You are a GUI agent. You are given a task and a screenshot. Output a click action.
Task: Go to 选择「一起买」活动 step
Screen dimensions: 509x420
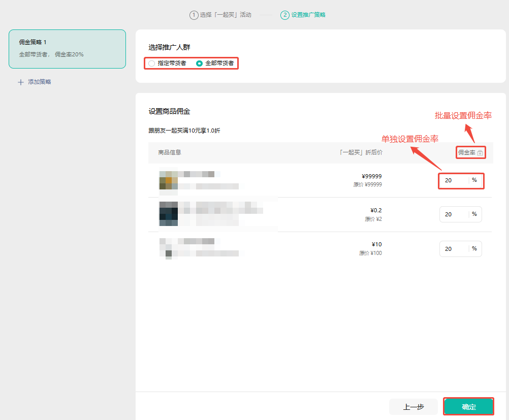[x=225, y=15]
